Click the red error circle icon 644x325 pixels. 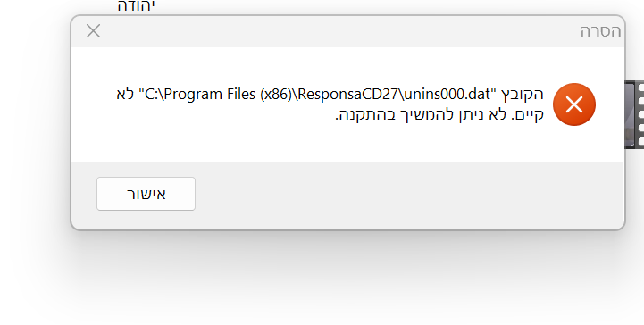574,104
